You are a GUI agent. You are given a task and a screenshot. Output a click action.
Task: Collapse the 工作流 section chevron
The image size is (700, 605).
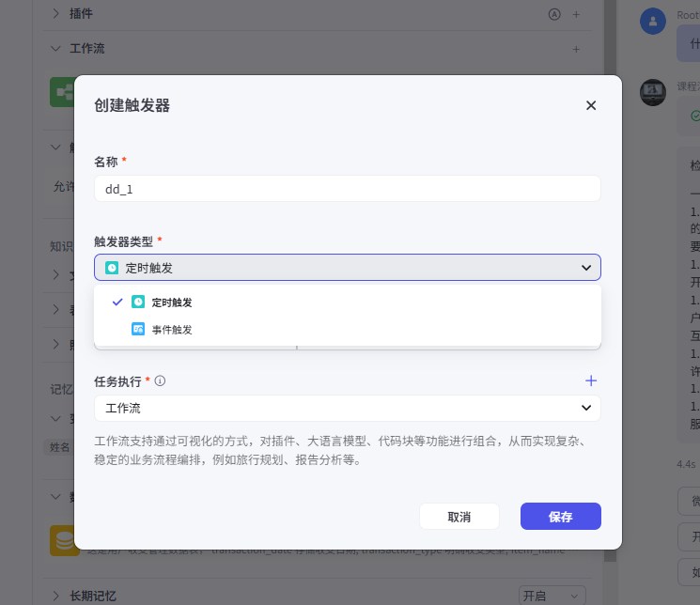pos(55,48)
